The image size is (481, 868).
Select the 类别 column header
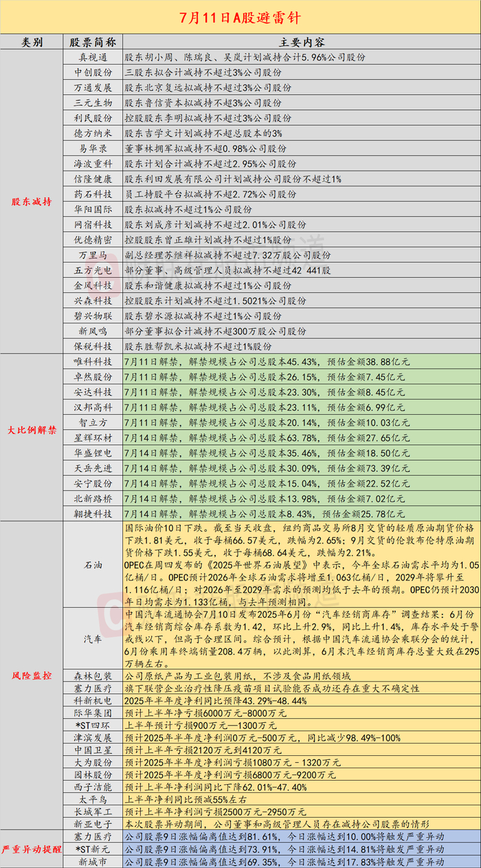click(32, 42)
